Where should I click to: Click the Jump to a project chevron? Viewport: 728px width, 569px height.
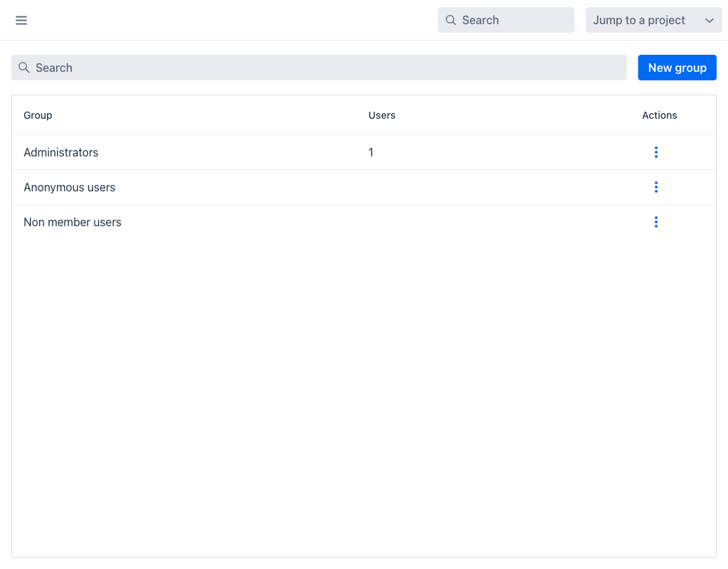tap(709, 21)
